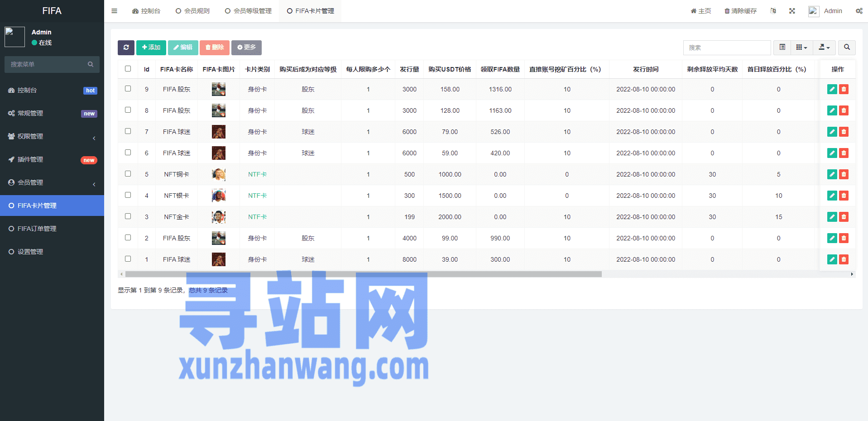Toggle sidebar with hamburger menu icon

[x=115, y=11]
